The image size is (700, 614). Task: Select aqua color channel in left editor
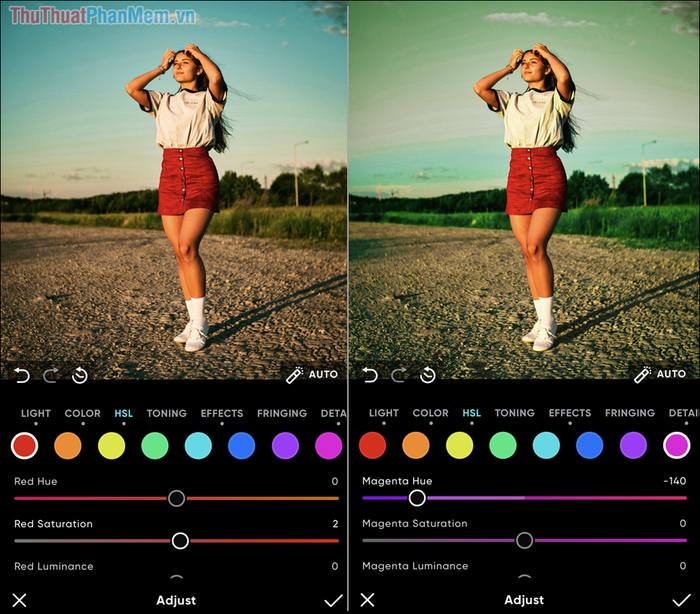click(198, 446)
